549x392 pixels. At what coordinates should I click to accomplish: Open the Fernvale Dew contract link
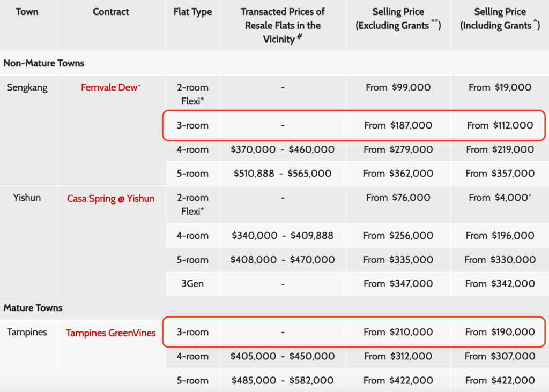pyautogui.click(x=110, y=87)
